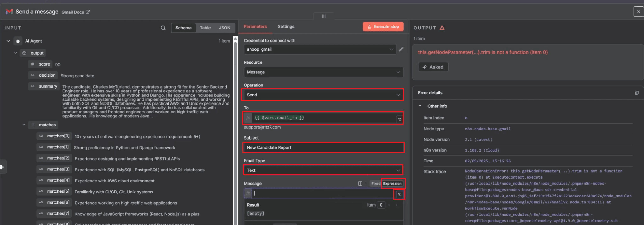Click Execute step button

[383, 27]
